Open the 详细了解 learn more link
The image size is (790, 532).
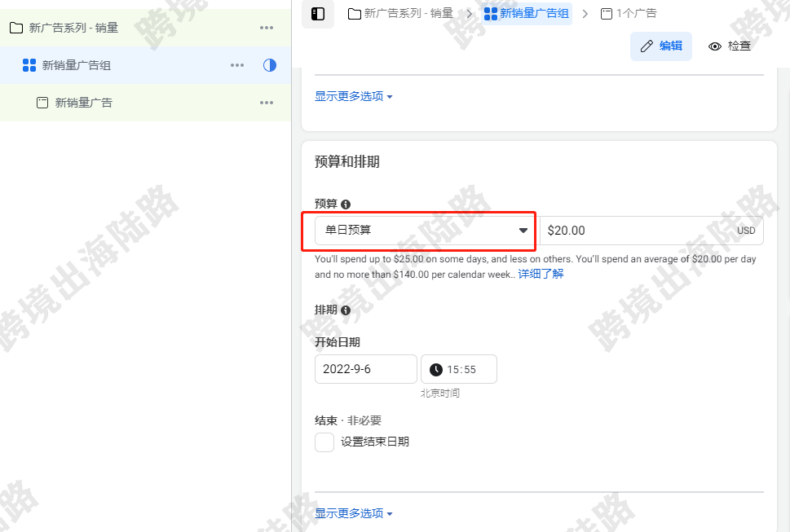click(x=541, y=274)
